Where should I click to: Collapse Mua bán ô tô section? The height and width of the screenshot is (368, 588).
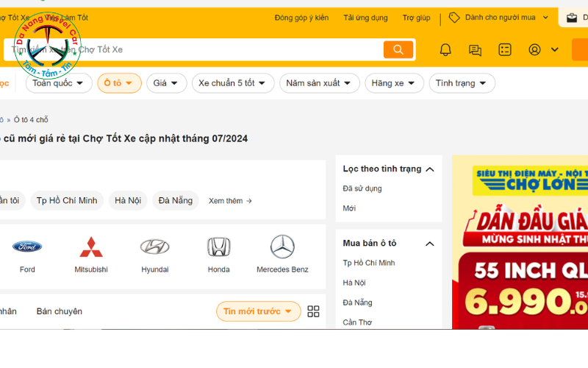coord(430,244)
